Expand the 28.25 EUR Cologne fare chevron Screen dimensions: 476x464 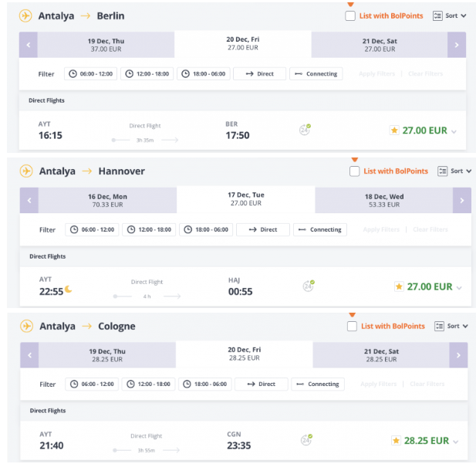(455, 442)
